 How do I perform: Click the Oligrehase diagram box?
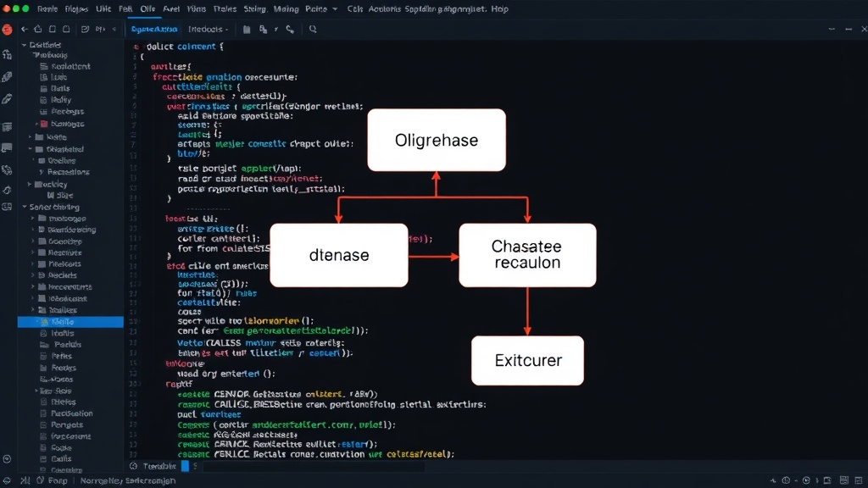pos(437,140)
